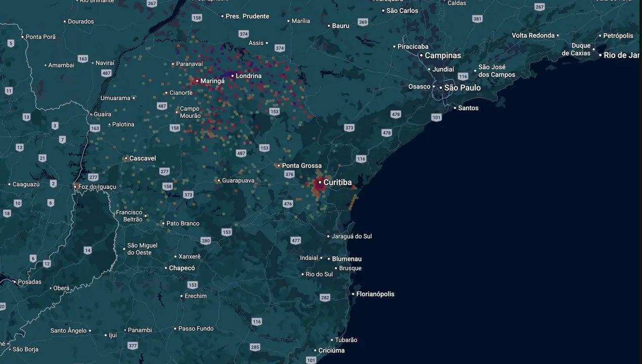Click the São José dos Campos label
Screen dimensions: 642x364
coord(497,71)
